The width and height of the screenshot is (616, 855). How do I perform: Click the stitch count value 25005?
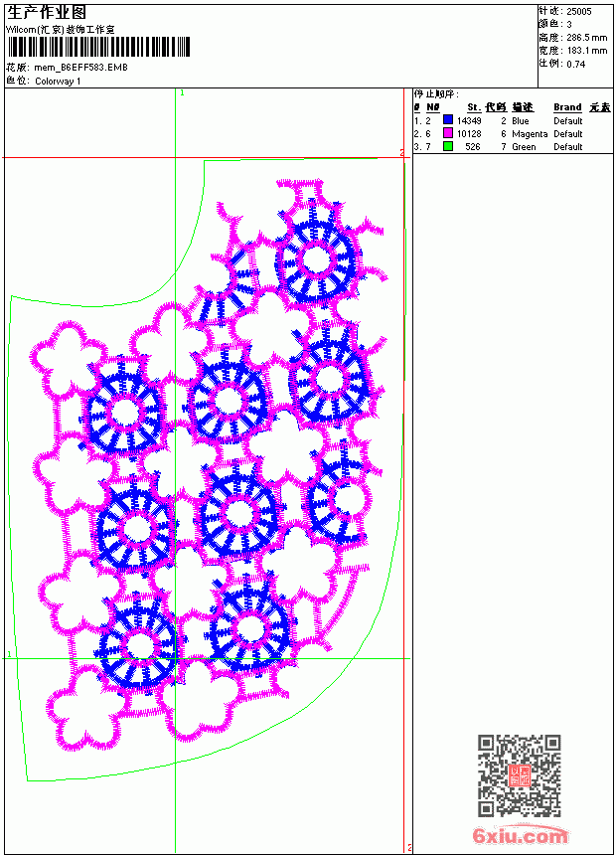click(579, 12)
